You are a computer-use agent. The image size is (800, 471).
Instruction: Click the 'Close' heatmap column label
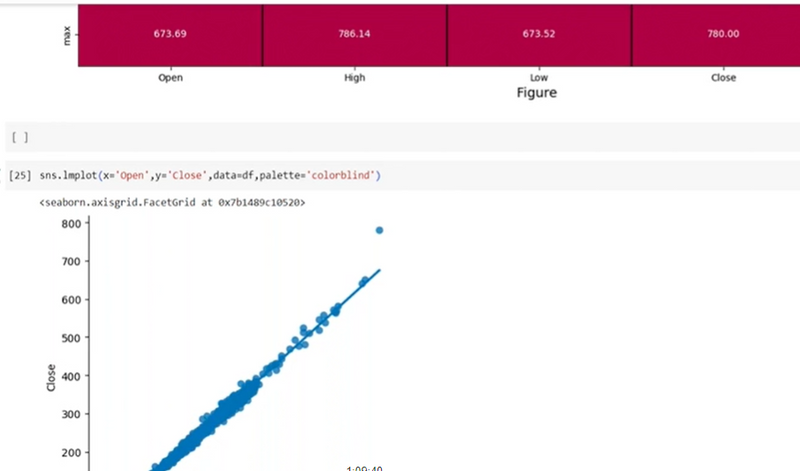[x=722, y=77]
